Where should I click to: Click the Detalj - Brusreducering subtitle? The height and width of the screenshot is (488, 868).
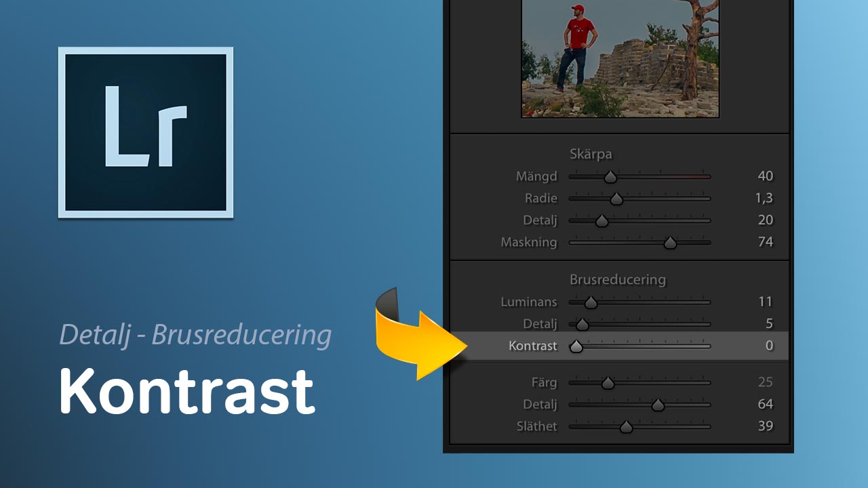195,334
